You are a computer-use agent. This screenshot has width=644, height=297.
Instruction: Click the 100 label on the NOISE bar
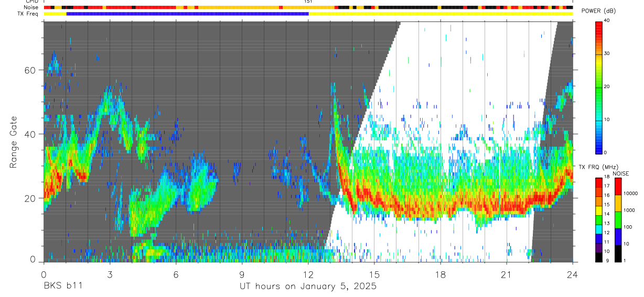627,227
